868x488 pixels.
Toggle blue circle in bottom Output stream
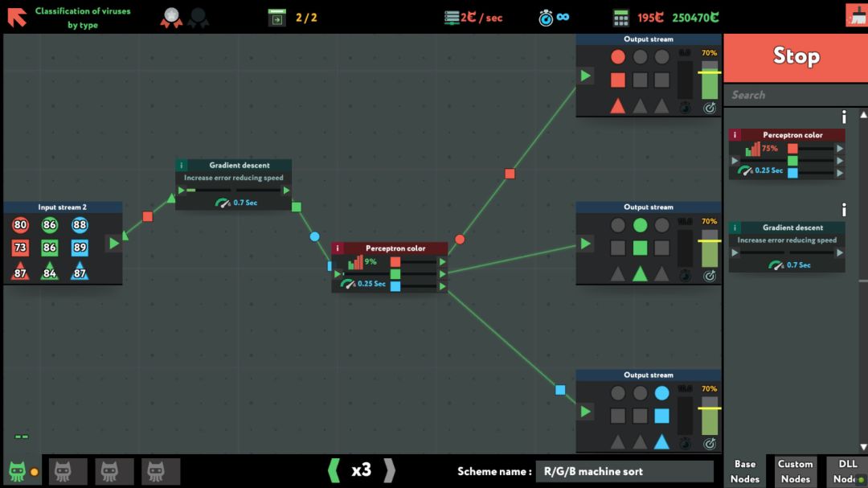[661, 392]
